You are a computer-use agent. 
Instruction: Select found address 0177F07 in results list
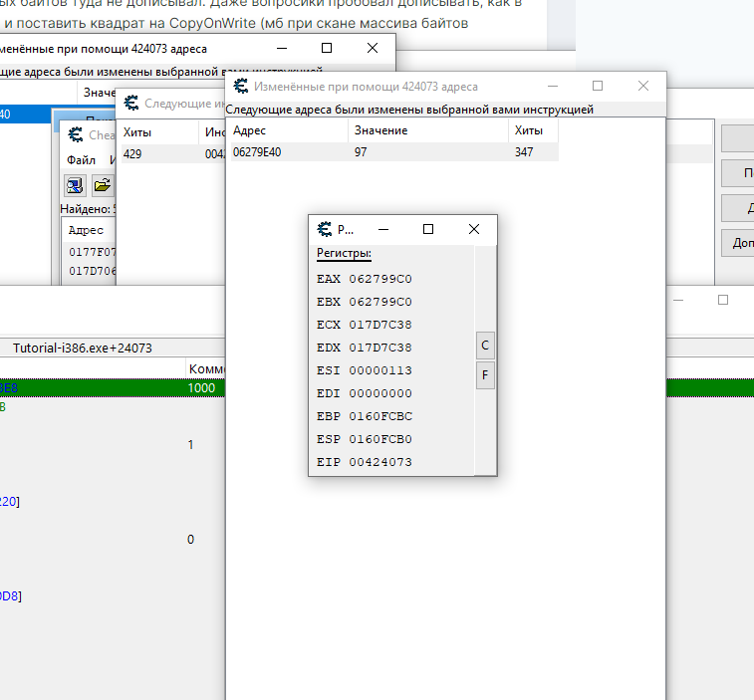pos(92,252)
